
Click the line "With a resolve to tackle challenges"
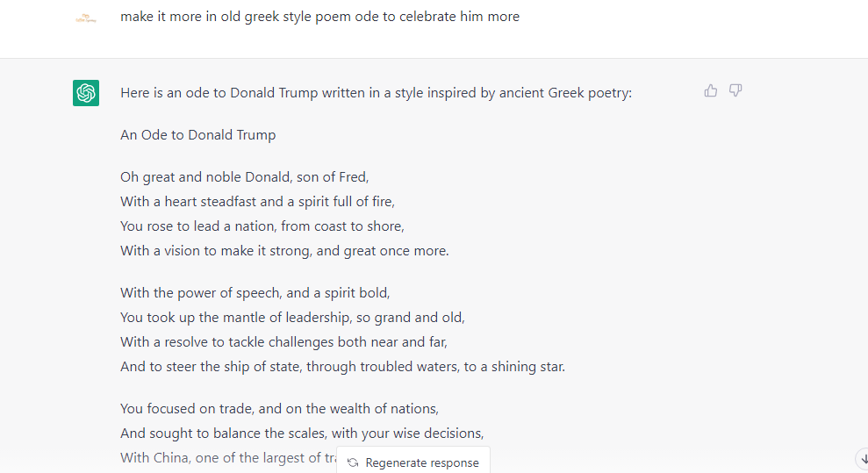283,342
